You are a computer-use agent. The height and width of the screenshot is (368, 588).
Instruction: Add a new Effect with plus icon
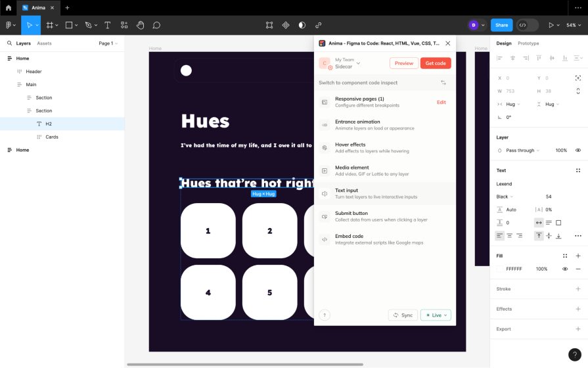click(x=578, y=309)
